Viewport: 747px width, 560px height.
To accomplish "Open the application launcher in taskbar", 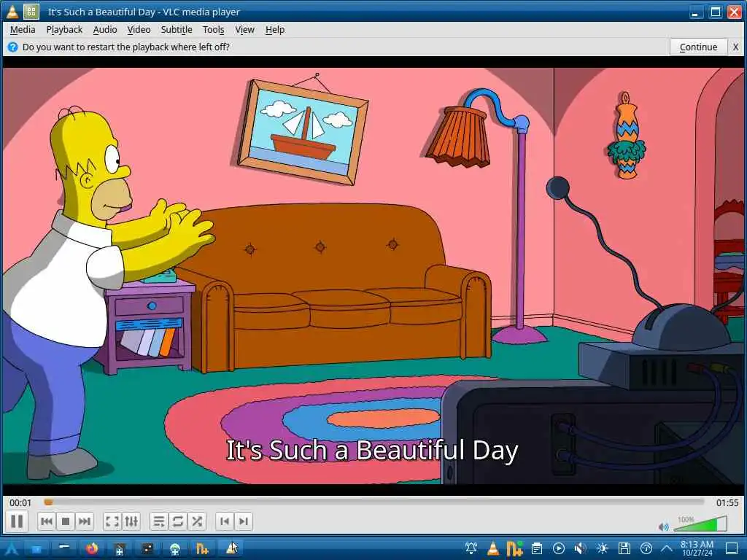I will [11, 549].
